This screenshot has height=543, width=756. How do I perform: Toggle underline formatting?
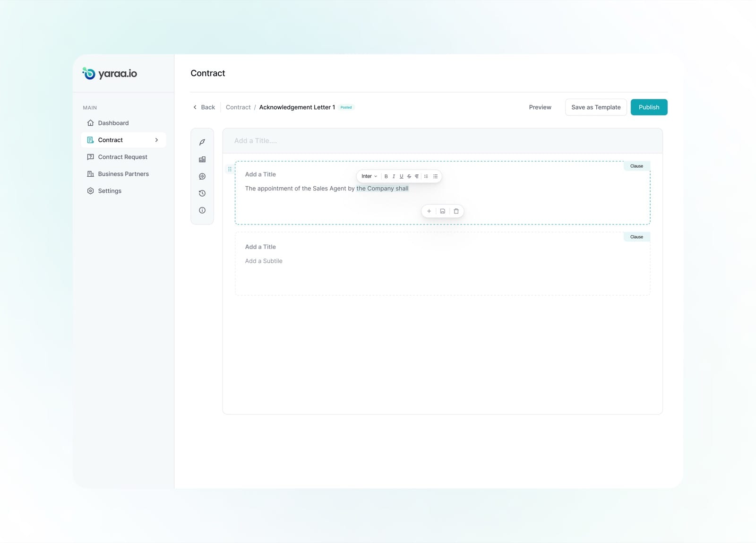click(x=401, y=176)
